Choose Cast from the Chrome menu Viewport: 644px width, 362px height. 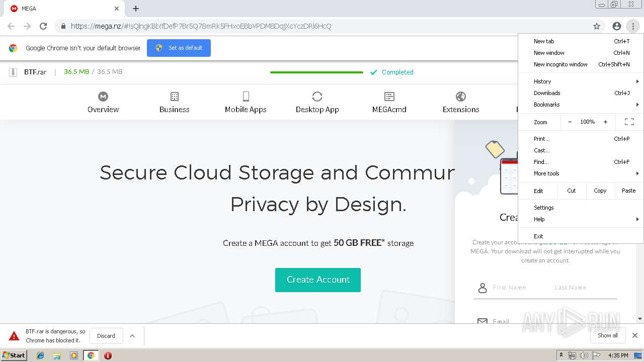point(581,150)
